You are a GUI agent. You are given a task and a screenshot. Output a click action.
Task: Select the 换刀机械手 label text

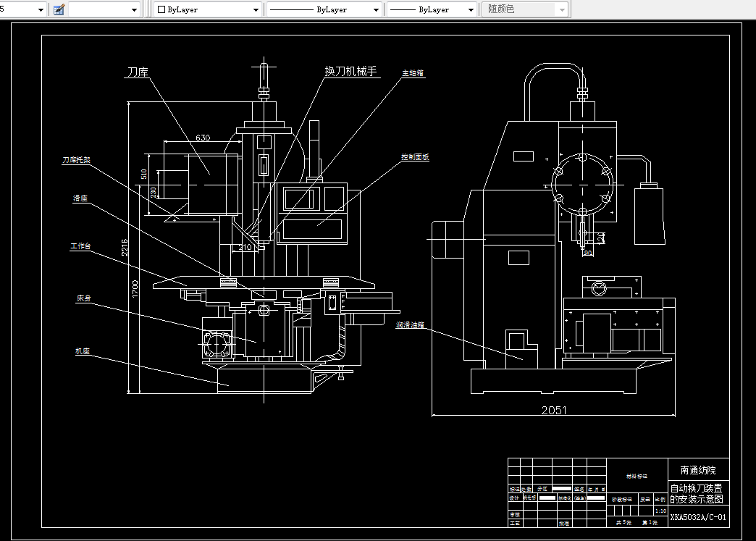coord(350,71)
